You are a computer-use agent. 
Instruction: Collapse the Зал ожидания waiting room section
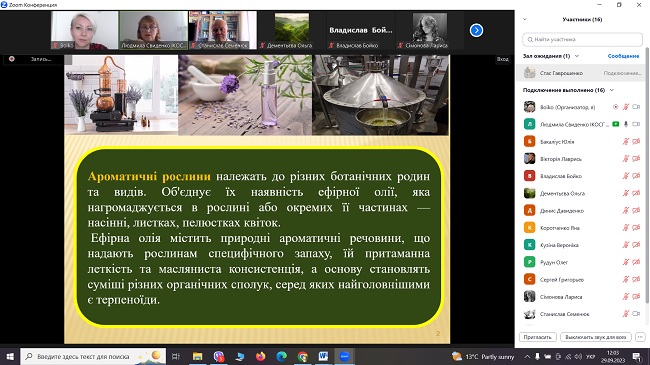(577, 56)
